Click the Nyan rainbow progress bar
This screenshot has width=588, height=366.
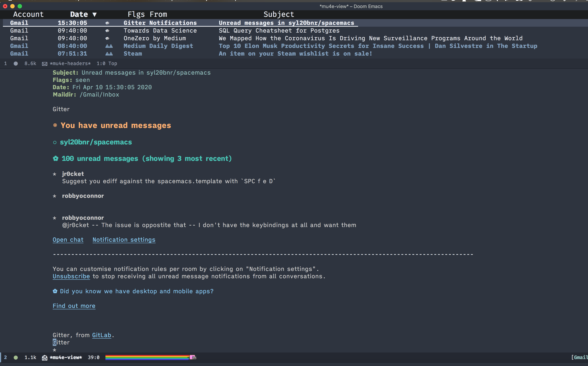147,357
